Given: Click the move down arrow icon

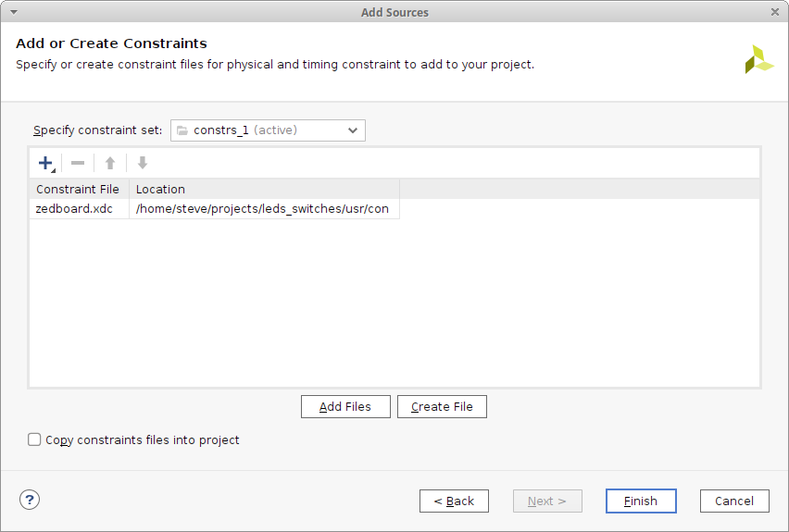Looking at the screenshot, I should point(143,163).
